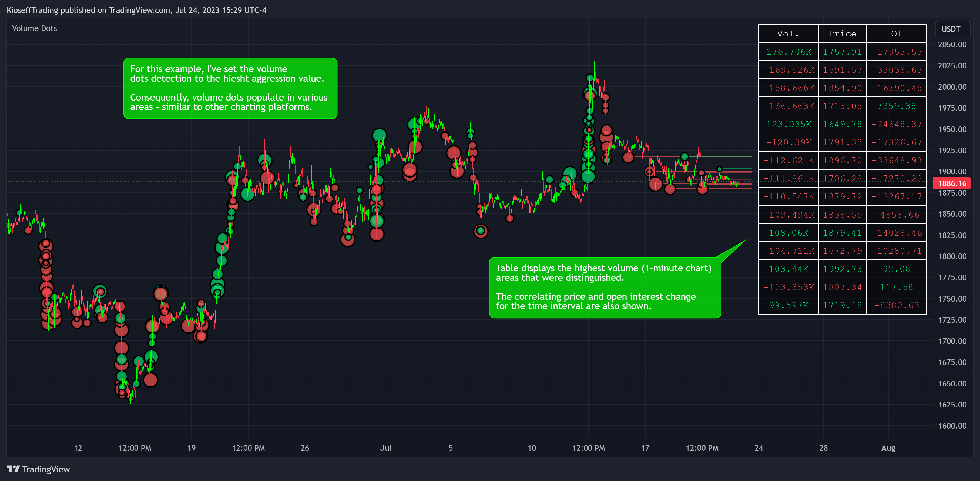Click price cell 1992.73
The height and width of the screenshot is (481, 980).
point(842,269)
